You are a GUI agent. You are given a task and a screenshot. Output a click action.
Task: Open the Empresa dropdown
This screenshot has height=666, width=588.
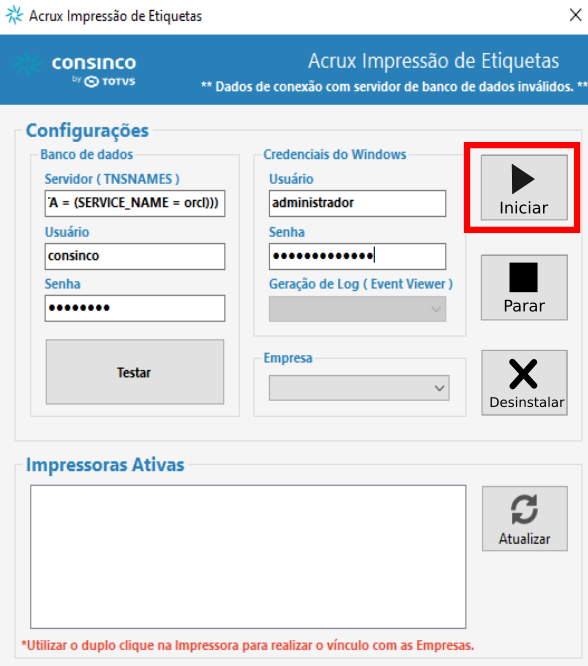[x=359, y=388]
